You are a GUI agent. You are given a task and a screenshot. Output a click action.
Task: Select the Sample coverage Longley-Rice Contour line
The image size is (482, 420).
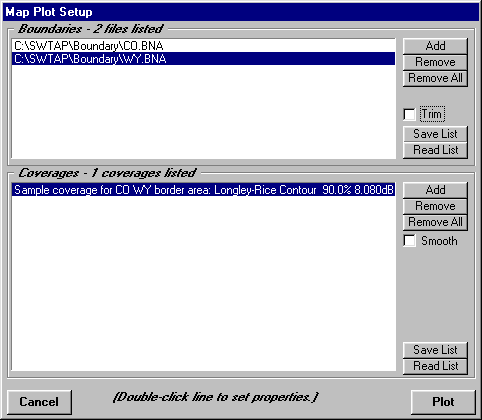203,190
